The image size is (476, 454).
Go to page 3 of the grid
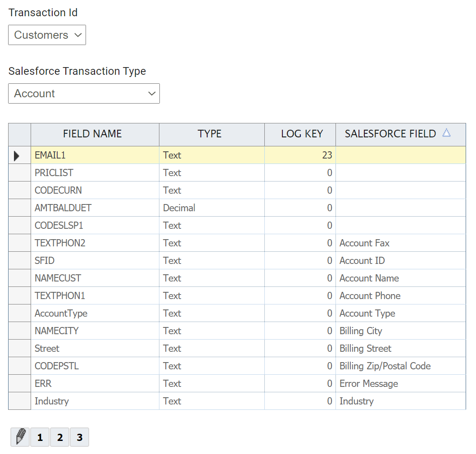80,437
